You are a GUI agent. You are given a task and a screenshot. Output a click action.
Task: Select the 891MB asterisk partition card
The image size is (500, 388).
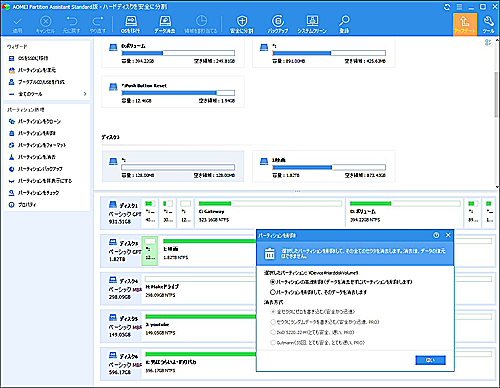pos(324,53)
